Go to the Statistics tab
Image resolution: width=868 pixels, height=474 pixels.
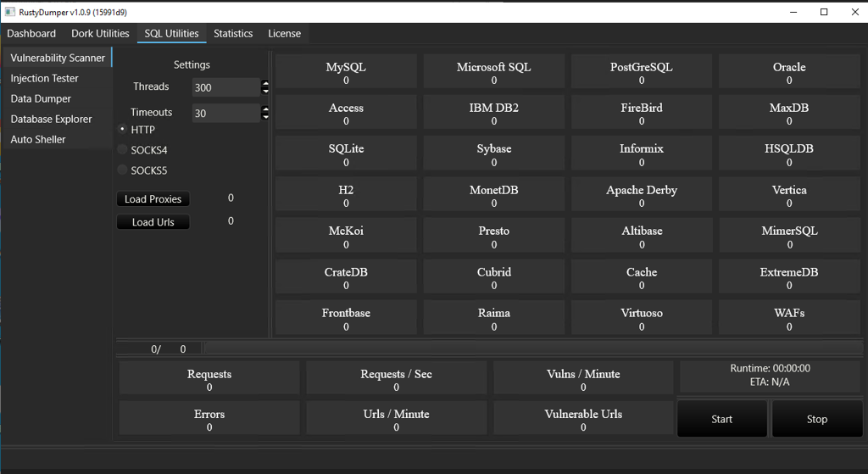click(x=233, y=34)
